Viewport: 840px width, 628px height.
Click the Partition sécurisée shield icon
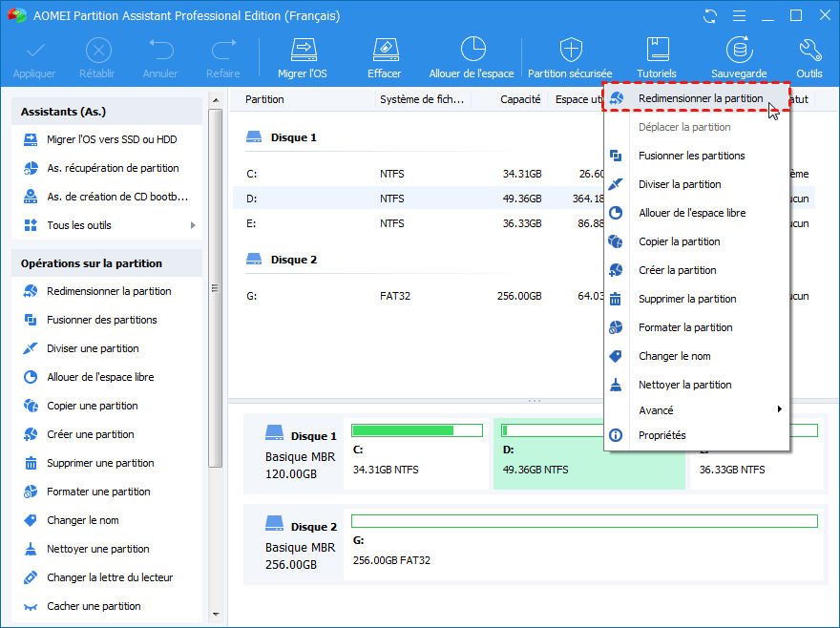pos(570,50)
